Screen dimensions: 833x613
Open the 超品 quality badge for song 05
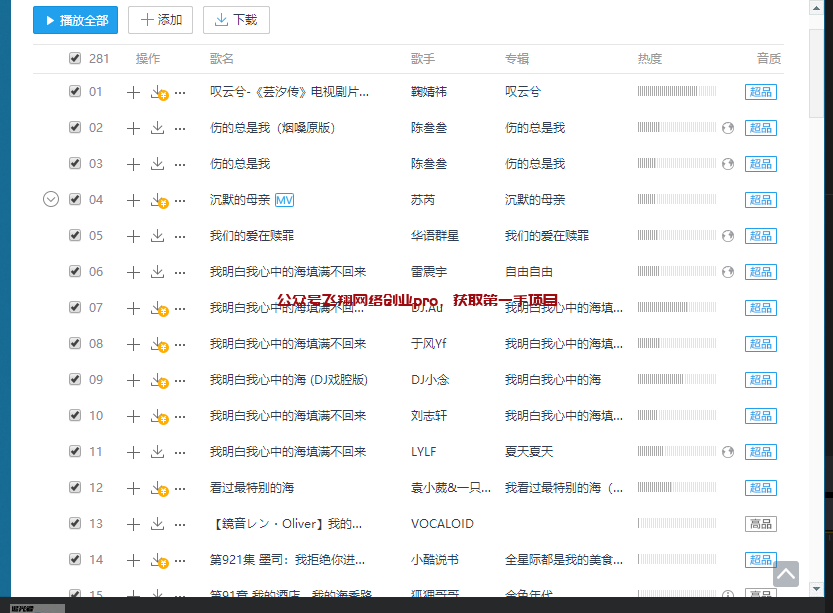pos(760,236)
